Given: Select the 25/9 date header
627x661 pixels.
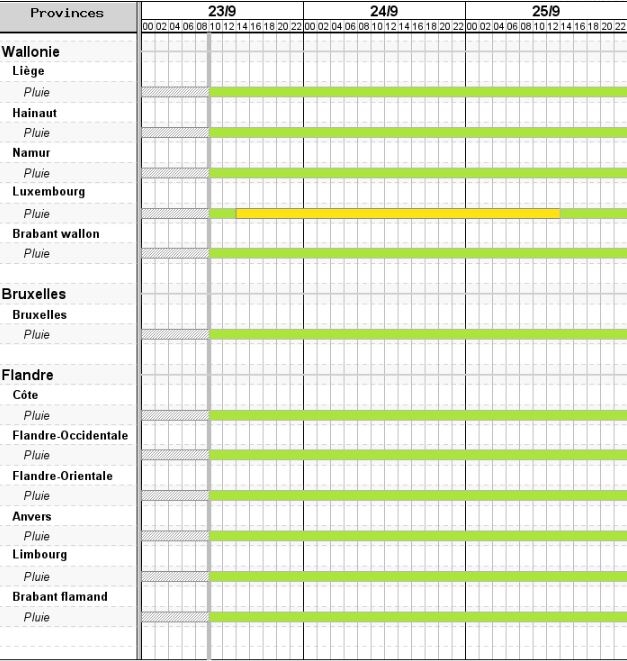Looking at the screenshot, I should [x=546, y=10].
